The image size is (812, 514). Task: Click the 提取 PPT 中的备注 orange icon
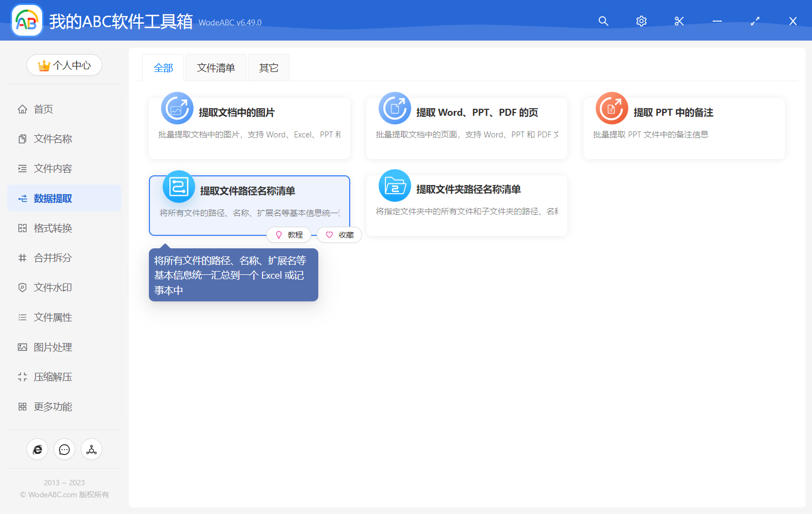[612, 108]
